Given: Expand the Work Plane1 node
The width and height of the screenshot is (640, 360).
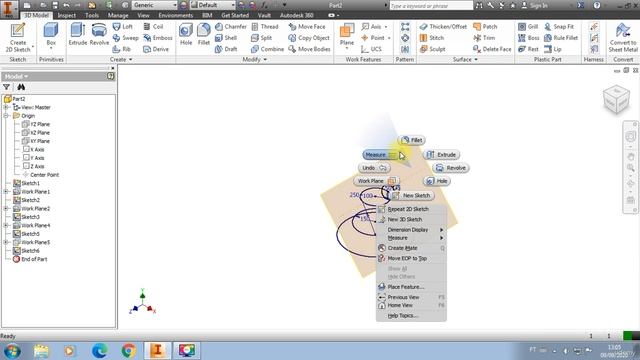Looking at the screenshot, I should coord(6,191).
